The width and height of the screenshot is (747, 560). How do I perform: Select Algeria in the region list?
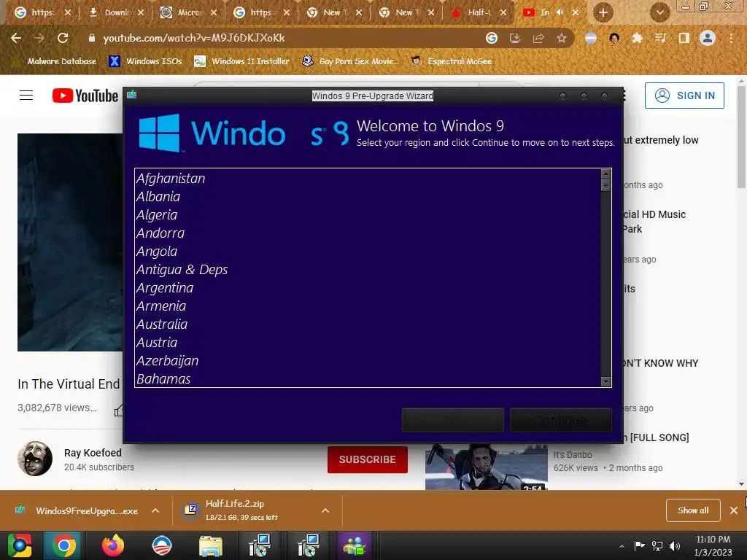pos(368,215)
